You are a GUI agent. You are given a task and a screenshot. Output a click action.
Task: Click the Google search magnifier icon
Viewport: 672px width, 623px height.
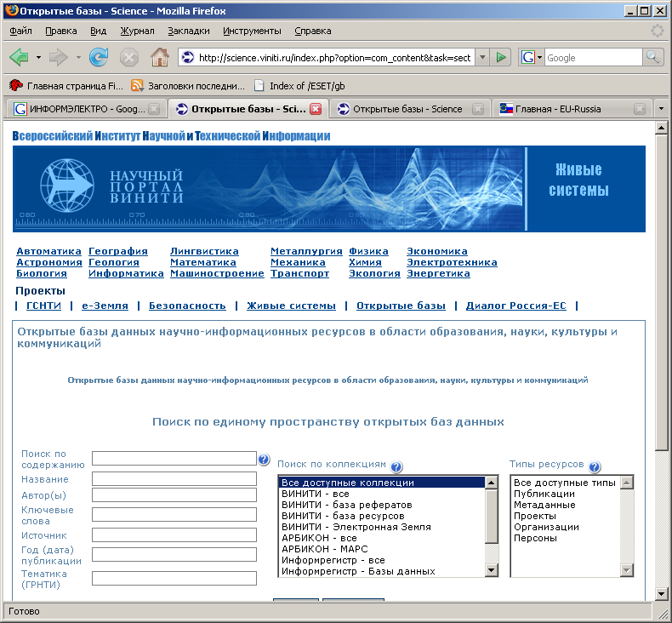pyautogui.click(x=652, y=57)
